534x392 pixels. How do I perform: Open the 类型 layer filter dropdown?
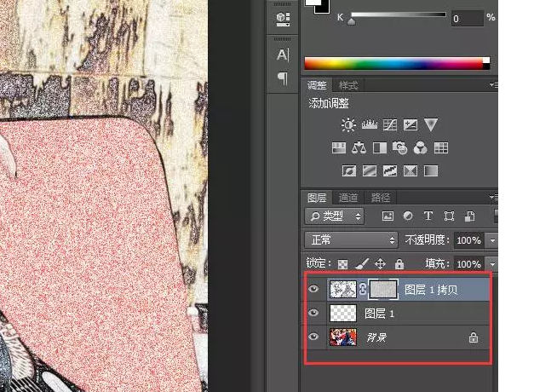click(x=335, y=216)
